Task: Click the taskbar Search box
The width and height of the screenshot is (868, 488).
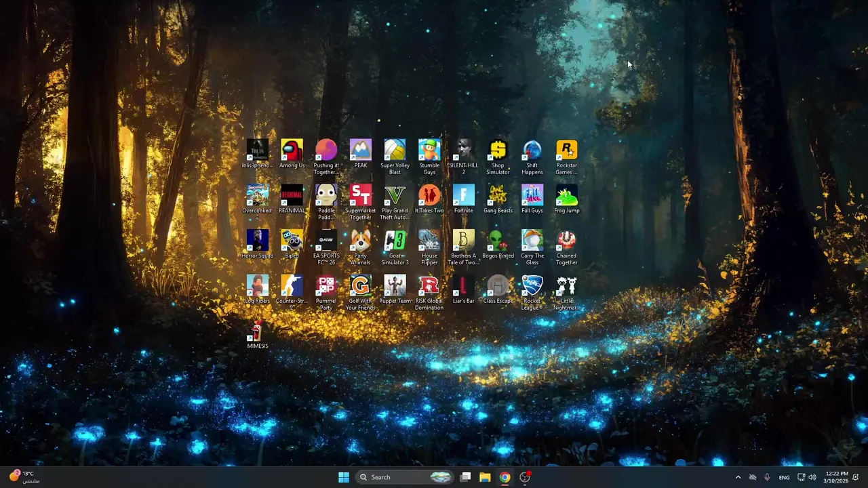Action: 404,477
